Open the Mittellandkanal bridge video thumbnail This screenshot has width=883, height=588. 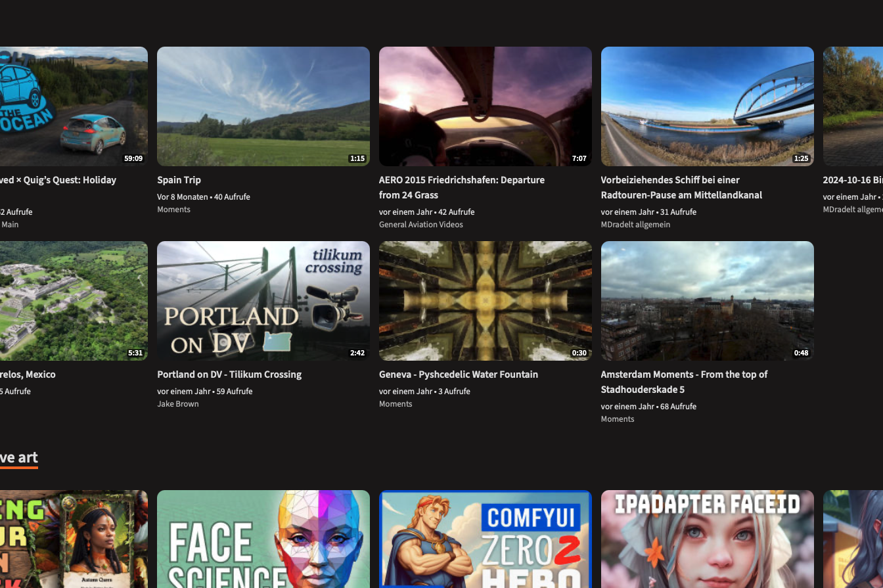pos(707,106)
